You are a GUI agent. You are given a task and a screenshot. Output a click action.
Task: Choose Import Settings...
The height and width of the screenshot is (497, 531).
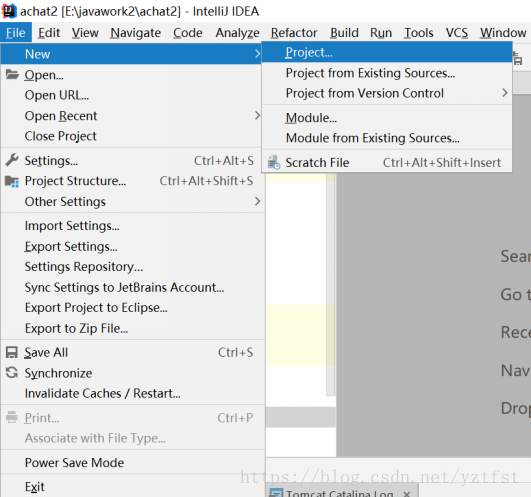(x=132, y=226)
